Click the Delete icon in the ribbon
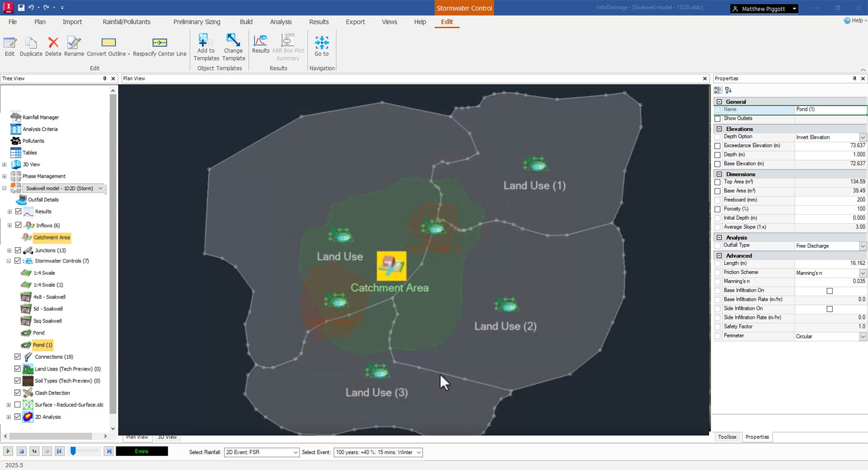868x470 pixels. (53, 43)
